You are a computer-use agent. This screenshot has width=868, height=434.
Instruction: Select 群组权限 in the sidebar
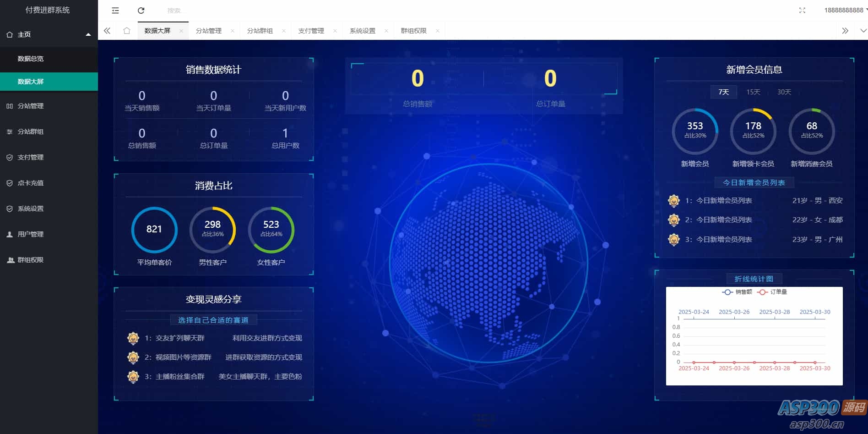[30, 260]
